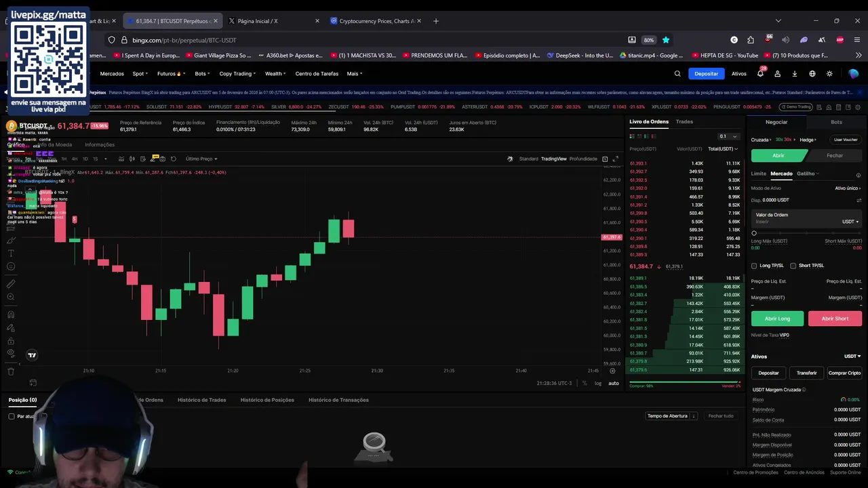This screenshot has width=868, height=488.
Task: Open a new browser tab
Action: [436, 21]
